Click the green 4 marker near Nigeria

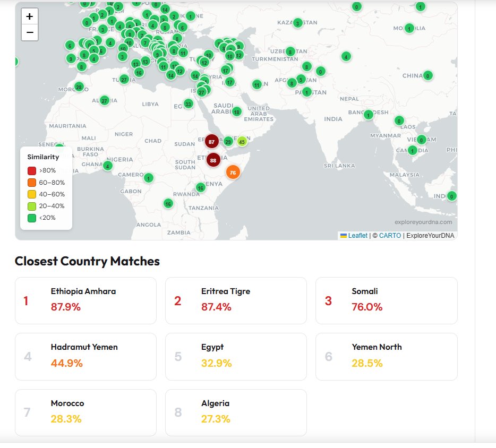(108, 166)
